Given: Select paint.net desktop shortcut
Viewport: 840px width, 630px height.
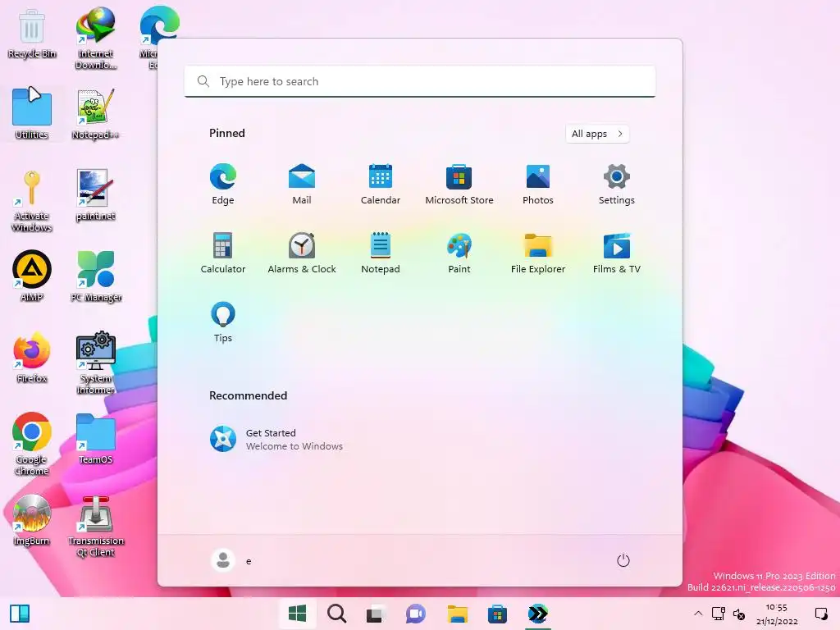Looking at the screenshot, I should pos(96,195).
